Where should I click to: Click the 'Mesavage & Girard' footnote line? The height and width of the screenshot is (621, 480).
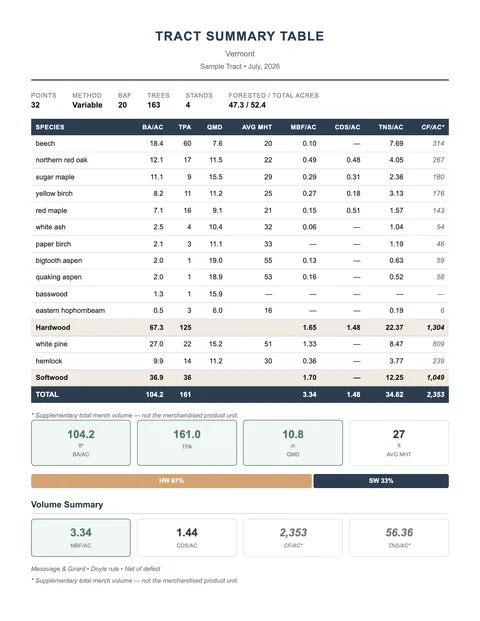click(95, 569)
